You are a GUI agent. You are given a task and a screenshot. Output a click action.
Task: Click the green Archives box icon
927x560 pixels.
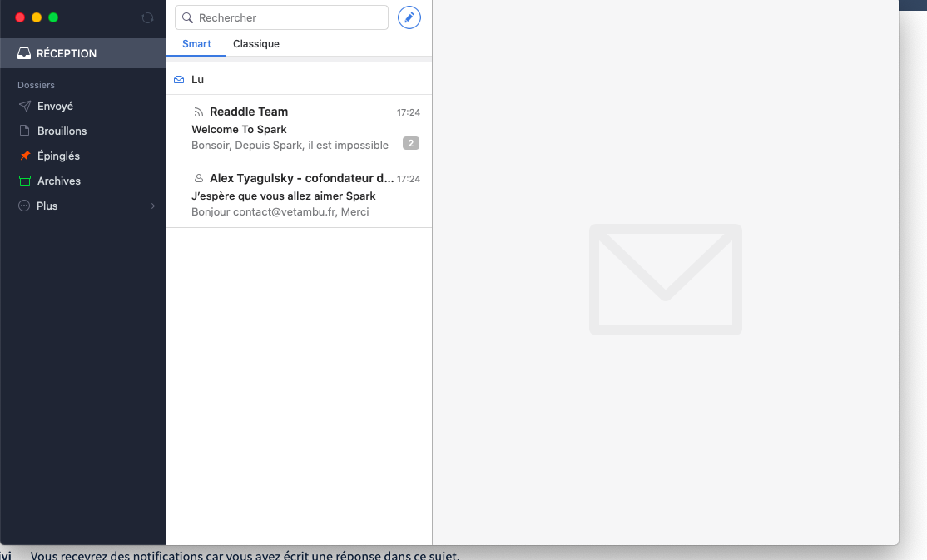24,181
